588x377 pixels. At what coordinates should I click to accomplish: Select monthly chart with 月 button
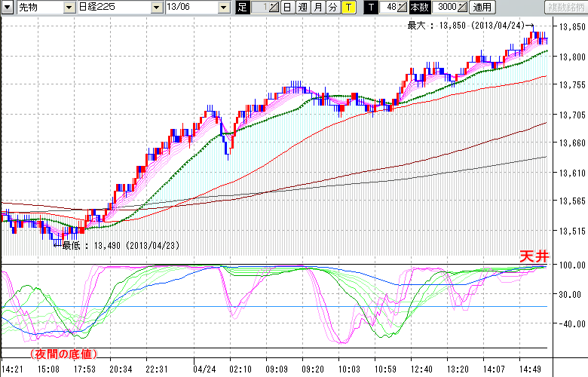(x=317, y=7)
